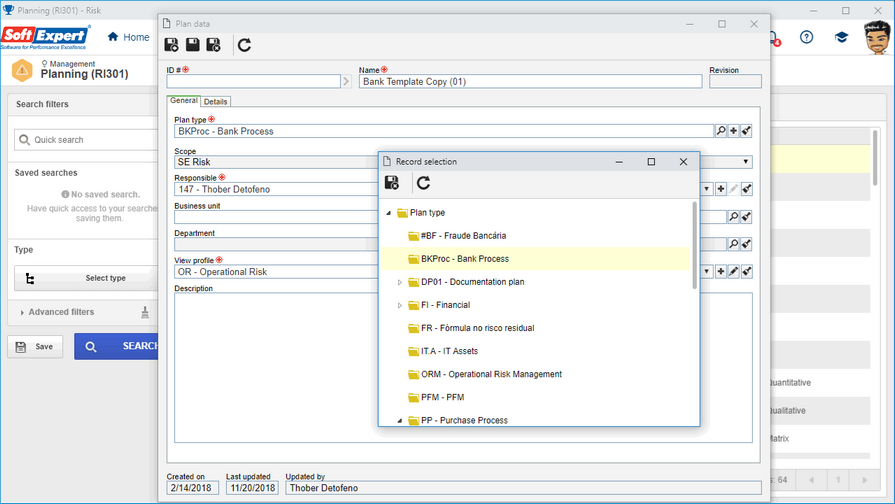The width and height of the screenshot is (895, 504).
Task: Open the Help question mark icon
Action: point(806,37)
